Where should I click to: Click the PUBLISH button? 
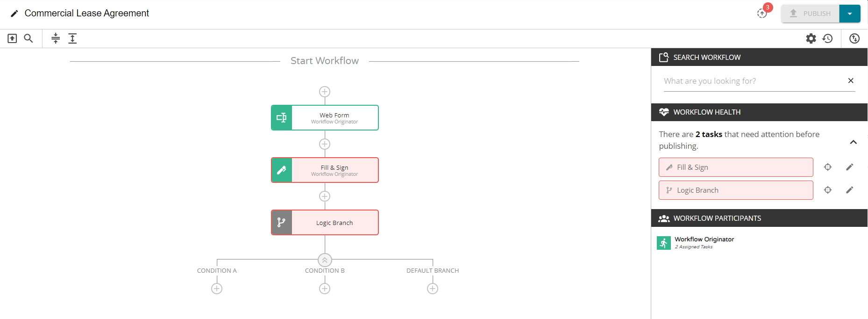coord(810,14)
